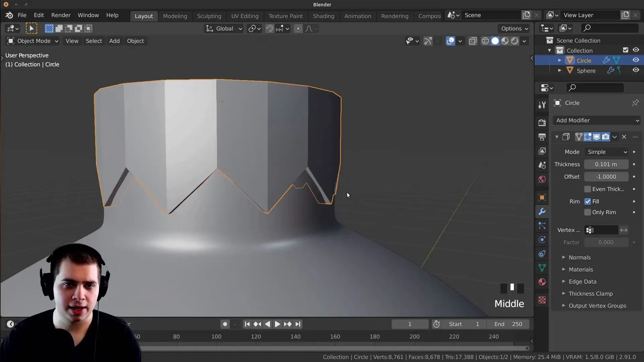Open the Solidify Mode Simple dropdown
The width and height of the screenshot is (644, 362).
click(x=606, y=152)
